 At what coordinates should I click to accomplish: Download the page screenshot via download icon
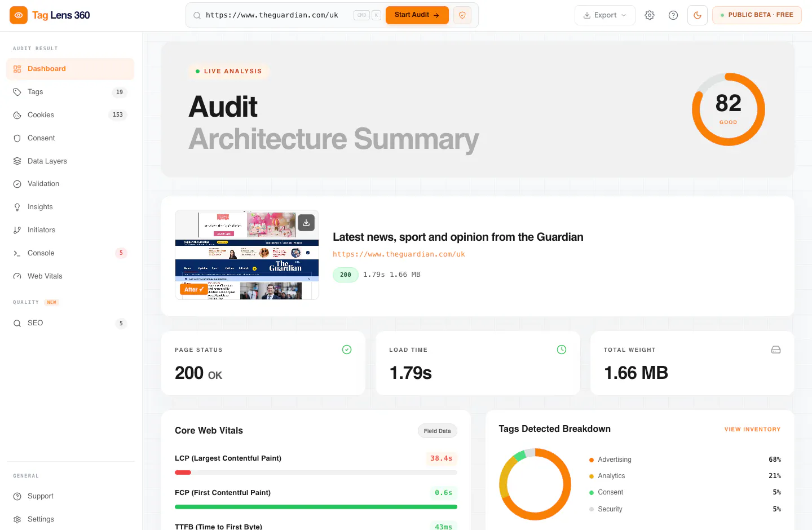(x=306, y=223)
